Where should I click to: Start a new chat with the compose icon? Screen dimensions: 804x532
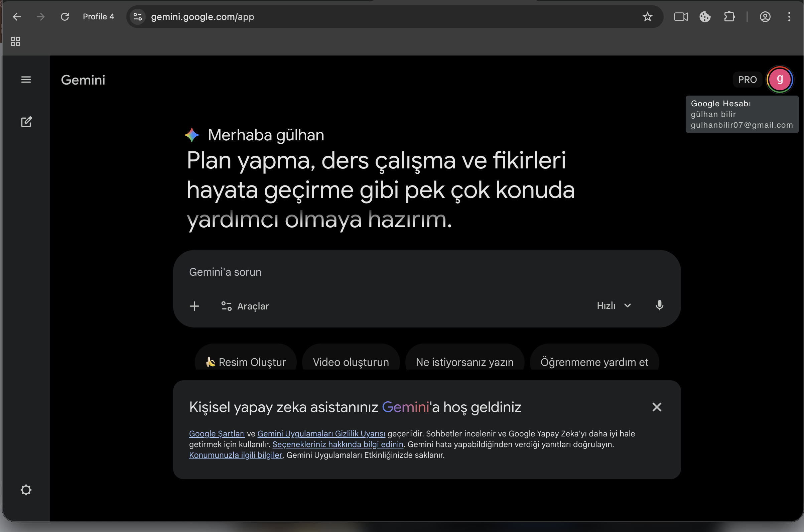(26, 122)
